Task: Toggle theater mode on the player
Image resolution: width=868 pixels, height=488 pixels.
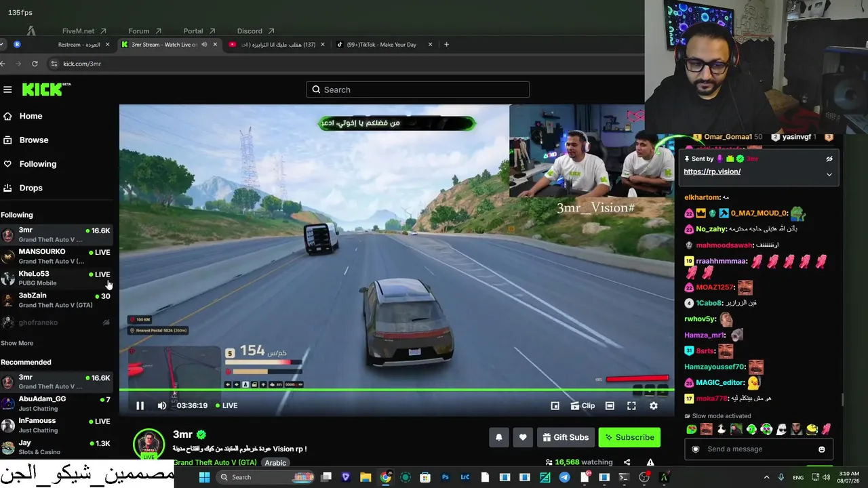Action: tap(610, 405)
